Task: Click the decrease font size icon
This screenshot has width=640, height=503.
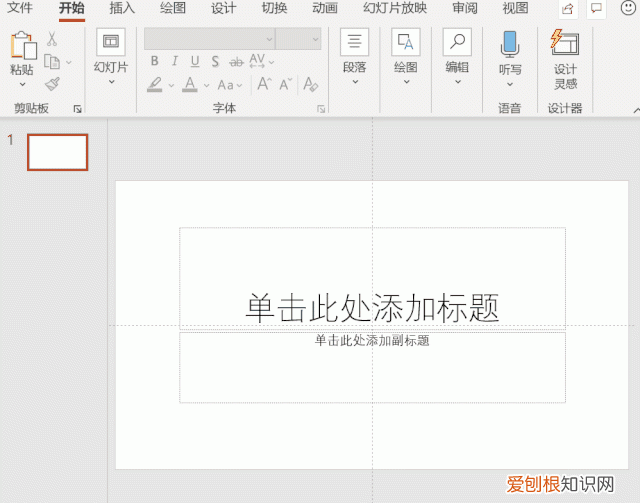Action: tap(286, 84)
